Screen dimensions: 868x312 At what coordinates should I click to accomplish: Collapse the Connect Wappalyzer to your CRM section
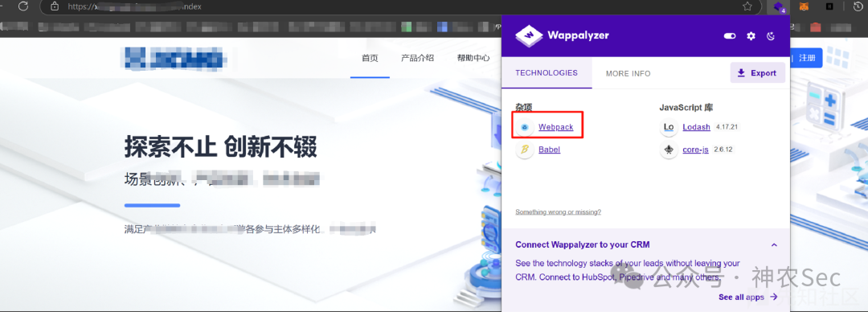tap(774, 245)
